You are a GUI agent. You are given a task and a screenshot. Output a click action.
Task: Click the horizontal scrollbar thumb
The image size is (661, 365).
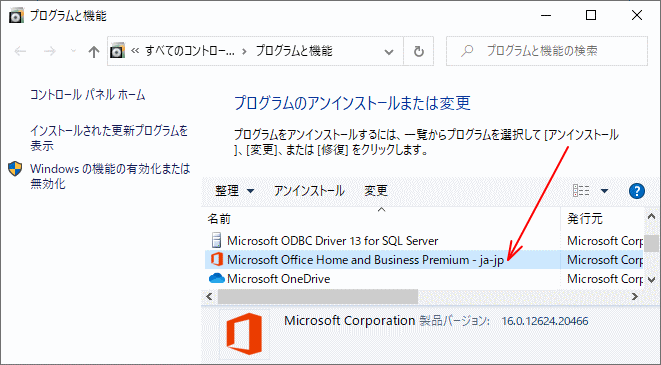(x=318, y=297)
